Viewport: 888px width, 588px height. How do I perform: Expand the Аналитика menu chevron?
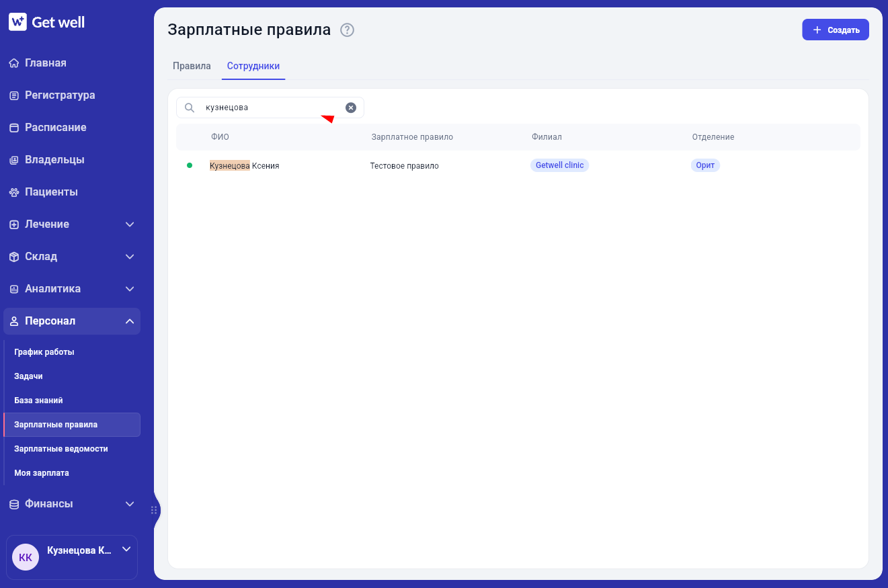coord(130,289)
